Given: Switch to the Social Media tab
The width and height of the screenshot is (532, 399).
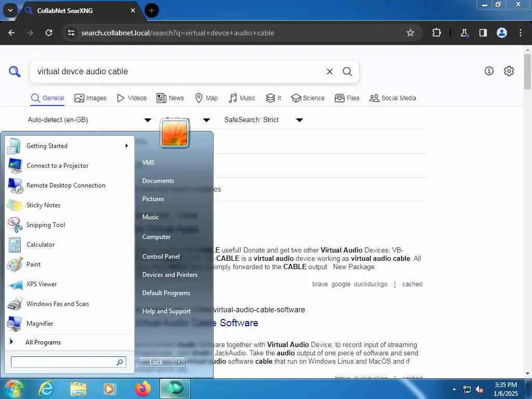Looking at the screenshot, I should [x=393, y=98].
